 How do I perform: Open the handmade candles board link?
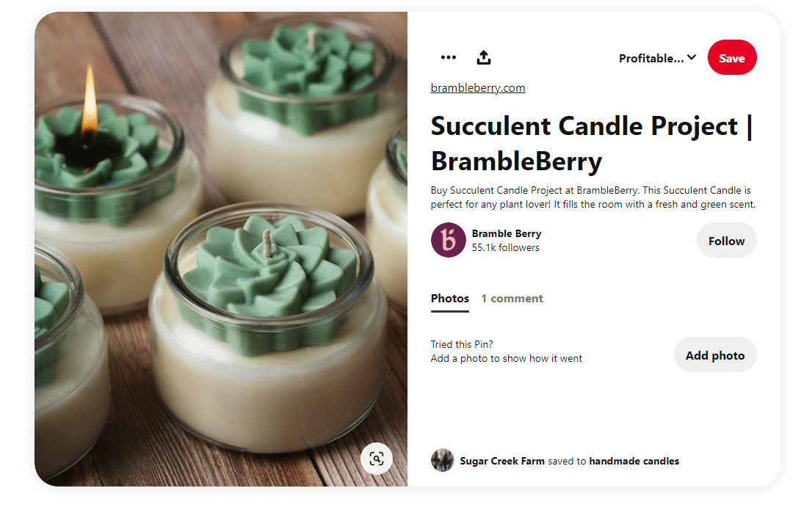634,462
